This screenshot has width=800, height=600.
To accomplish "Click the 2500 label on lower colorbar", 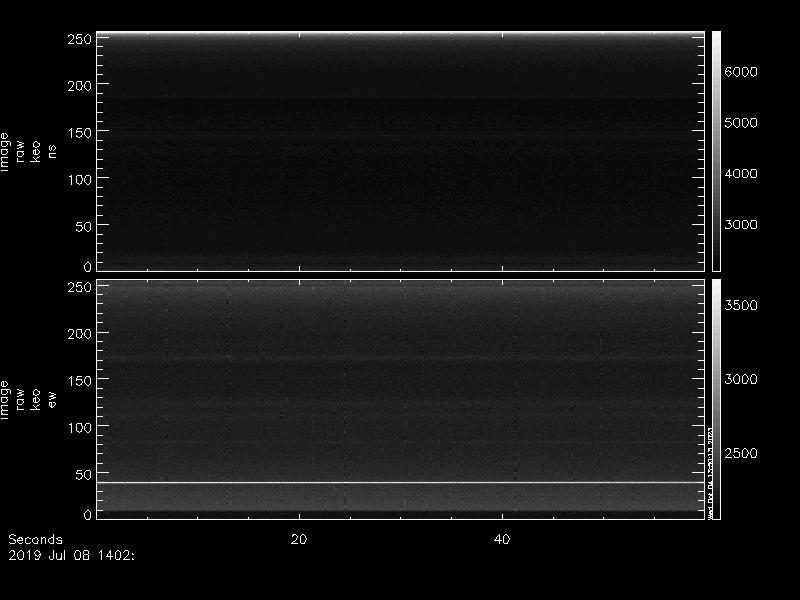I will coord(741,454).
